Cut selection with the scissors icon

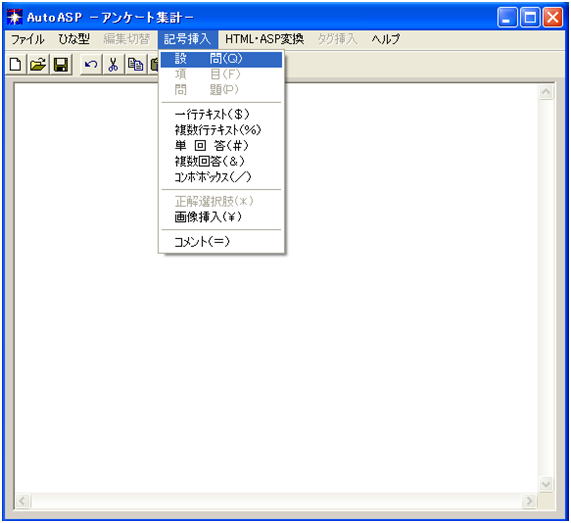[114, 64]
